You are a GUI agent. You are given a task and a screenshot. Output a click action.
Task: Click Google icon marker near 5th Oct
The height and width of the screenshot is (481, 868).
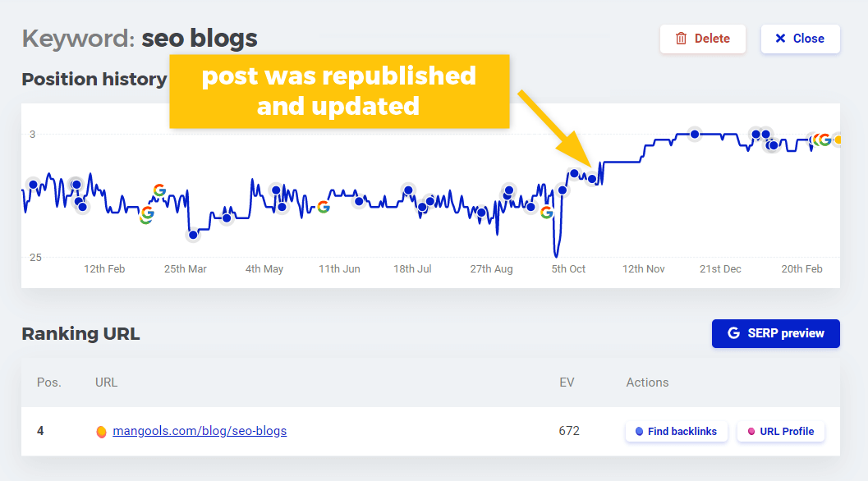point(547,212)
